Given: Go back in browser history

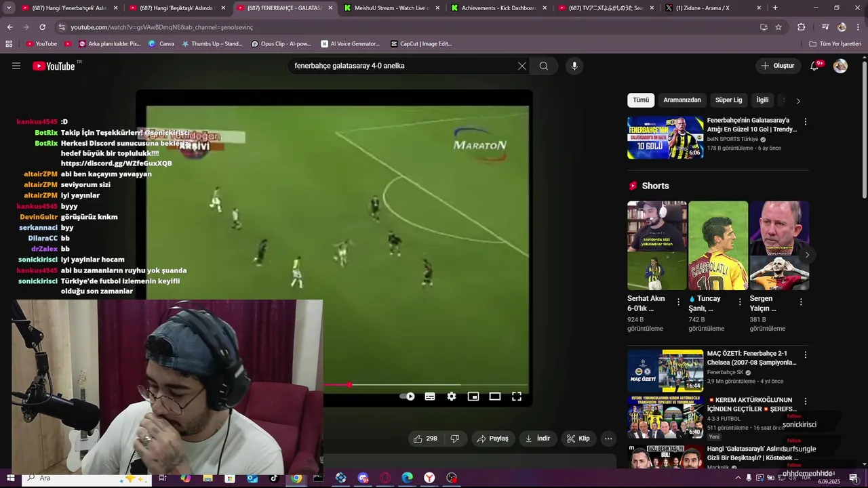Looking at the screenshot, I should [9, 27].
